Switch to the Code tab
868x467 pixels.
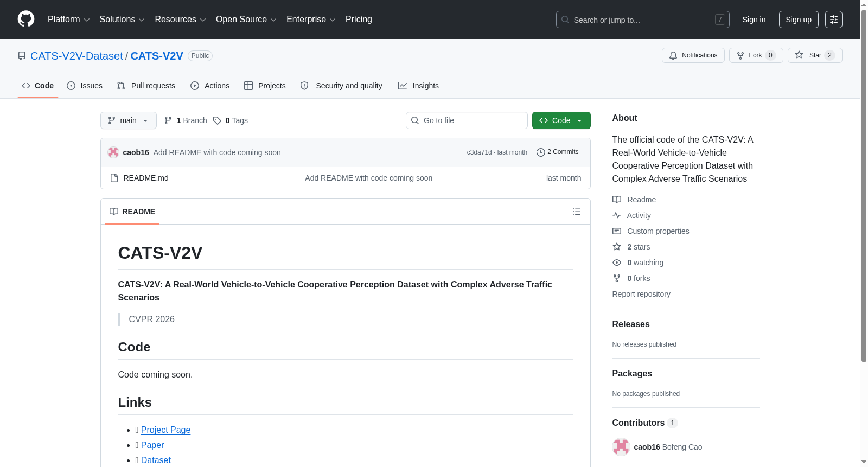click(38, 86)
